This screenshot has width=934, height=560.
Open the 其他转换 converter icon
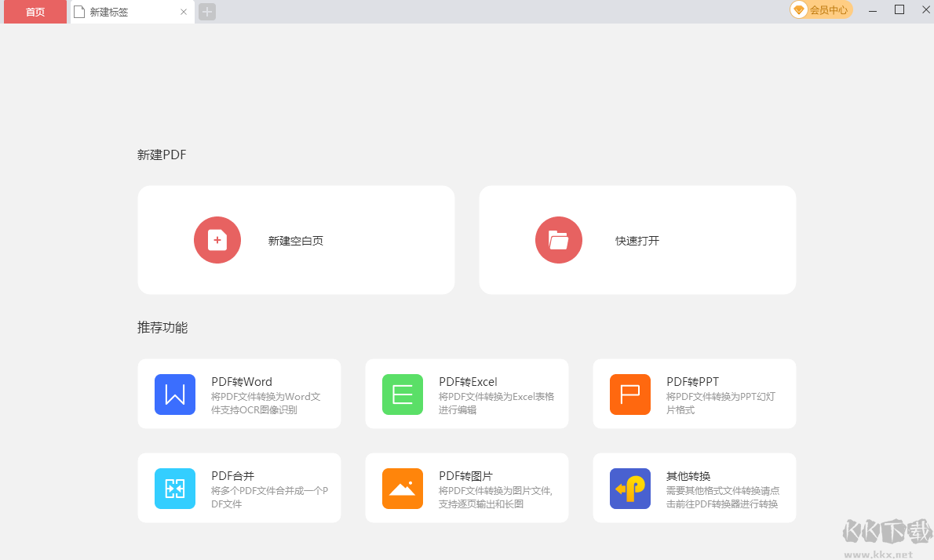(x=629, y=488)
